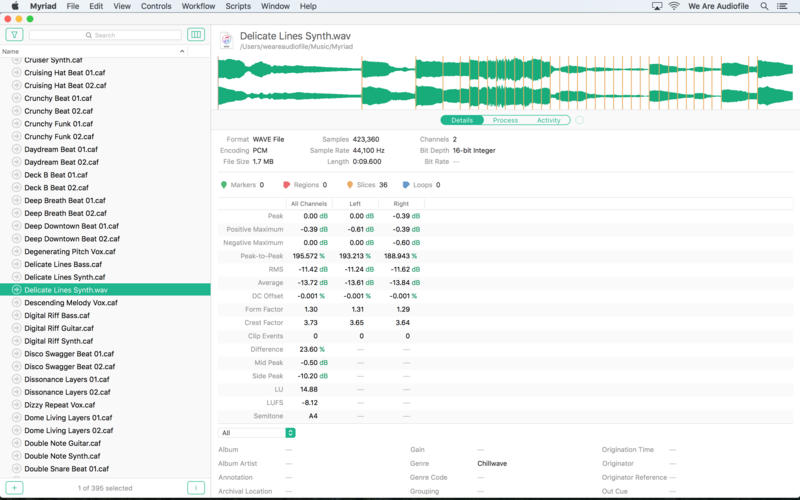The image size is (800, 500).
Task: Click the Bit Depth value 16-bit Integer
Action: pyautogui.click(x=474, y=151)
